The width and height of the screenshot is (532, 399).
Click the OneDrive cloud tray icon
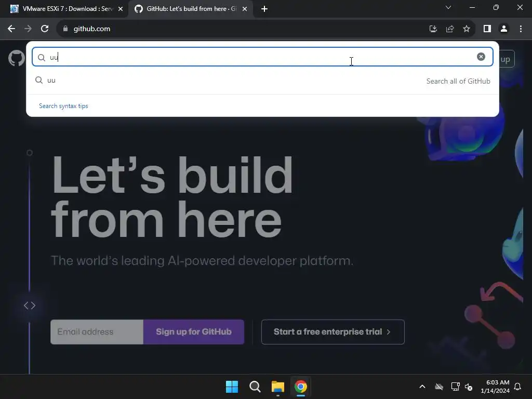click(439, 387)
